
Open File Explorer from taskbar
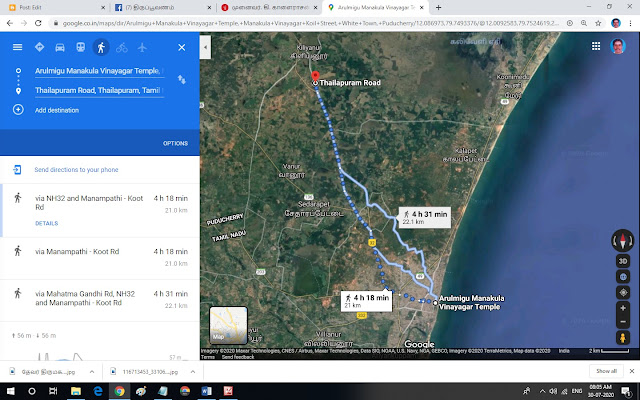[76, 391]
